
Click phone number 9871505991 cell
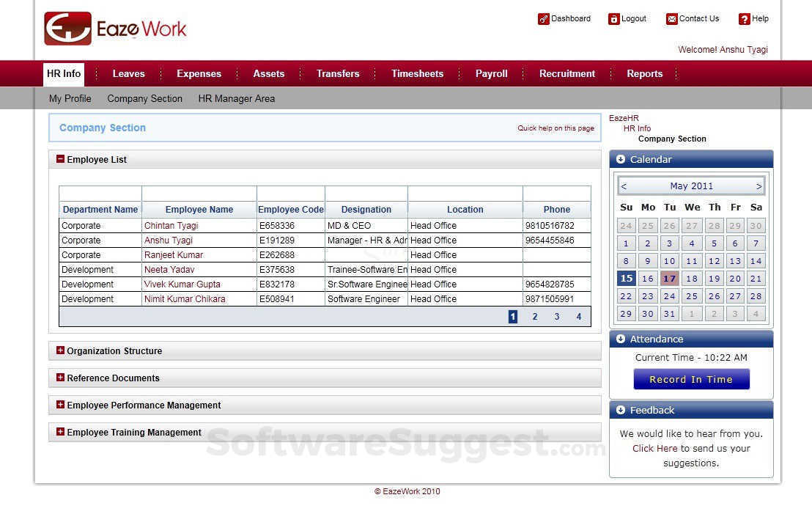[x=557, y=299]
